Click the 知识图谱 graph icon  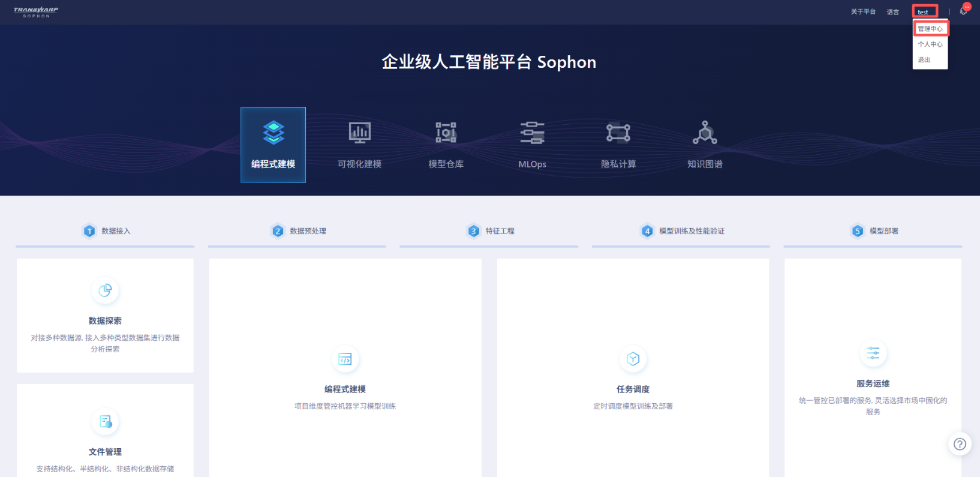pos(705,133)
